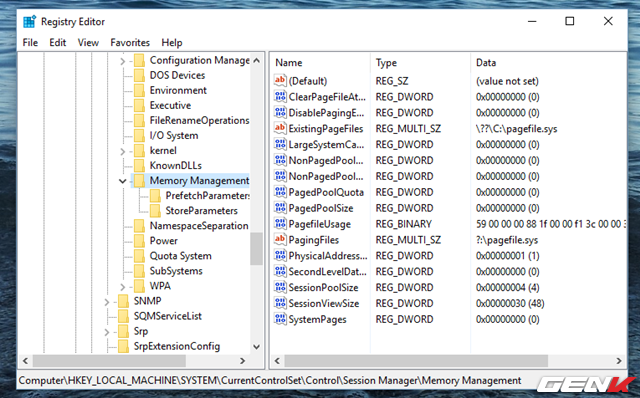640x398 pixels.
Task: Click the SrpExtensionConfig folder icon
Action: tap(123, 346)
